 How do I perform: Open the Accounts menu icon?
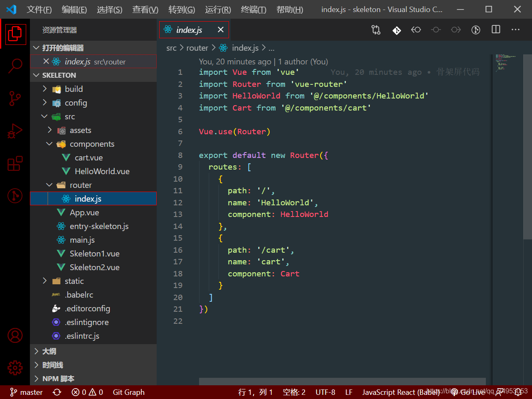[15, 335]
